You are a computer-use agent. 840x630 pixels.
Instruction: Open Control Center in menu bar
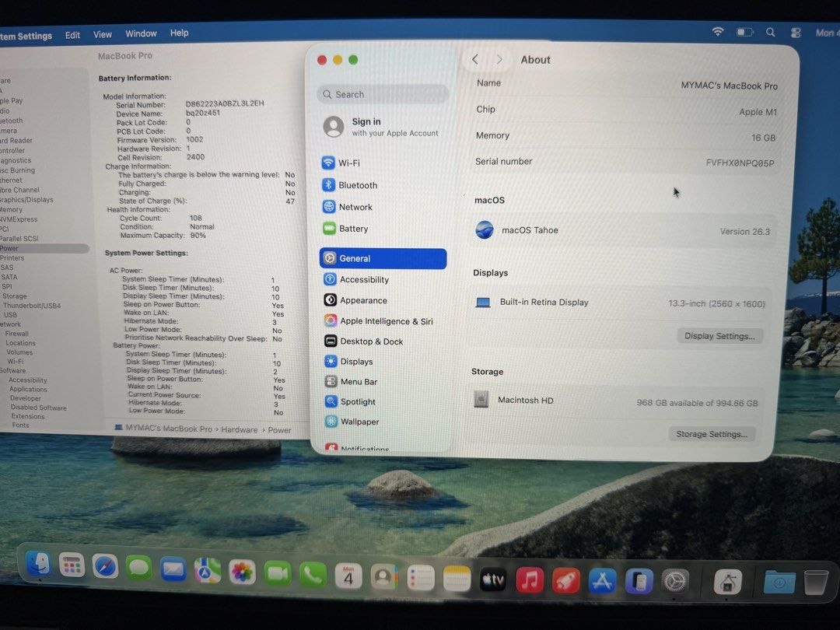pos(796,33)
